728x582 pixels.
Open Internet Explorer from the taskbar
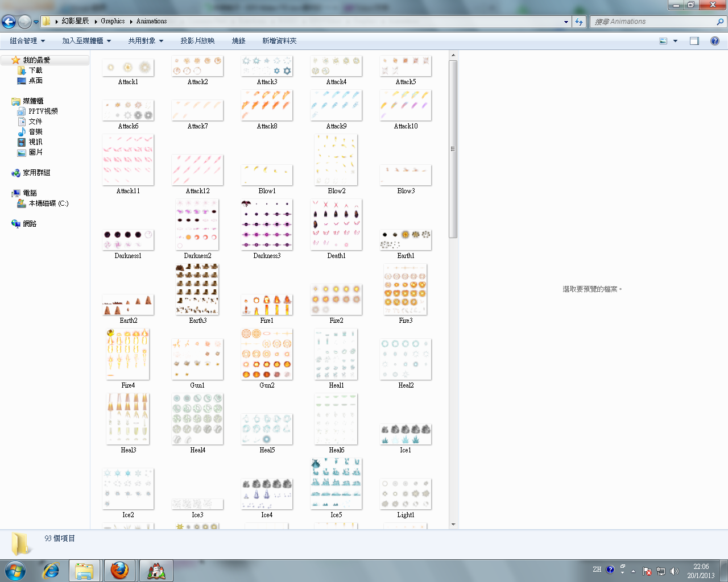click(51, 571)
